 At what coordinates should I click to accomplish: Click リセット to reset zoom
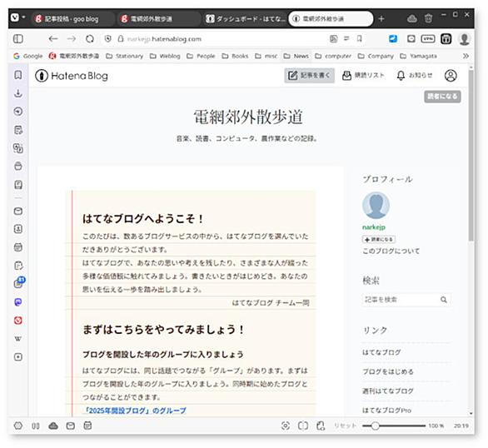pyautogui.click(x=345, y=426)
